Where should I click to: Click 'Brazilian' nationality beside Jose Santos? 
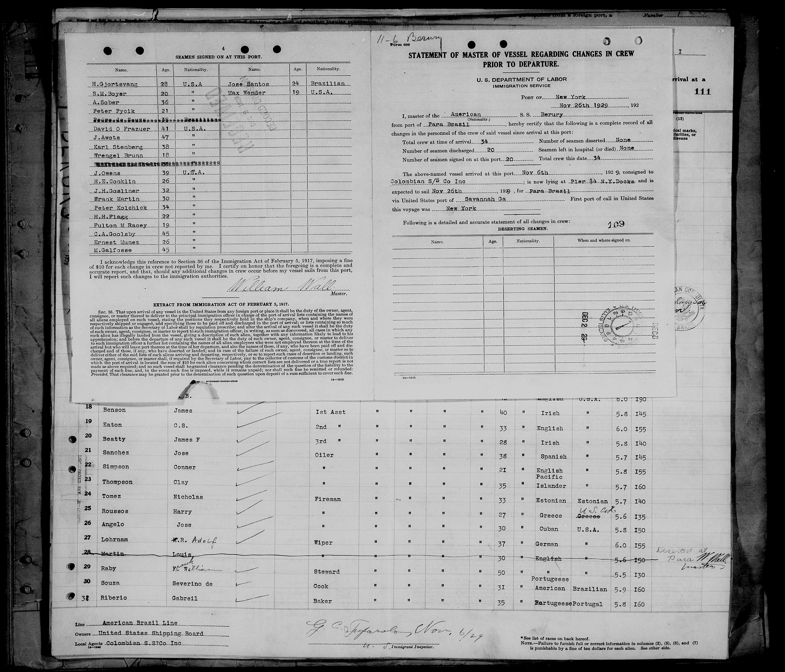tap(328, 83)
